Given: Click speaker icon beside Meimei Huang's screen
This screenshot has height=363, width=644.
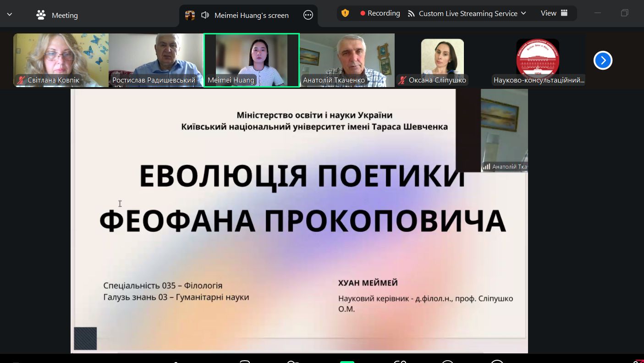Looking at the screenshot, I should (205, 15).
